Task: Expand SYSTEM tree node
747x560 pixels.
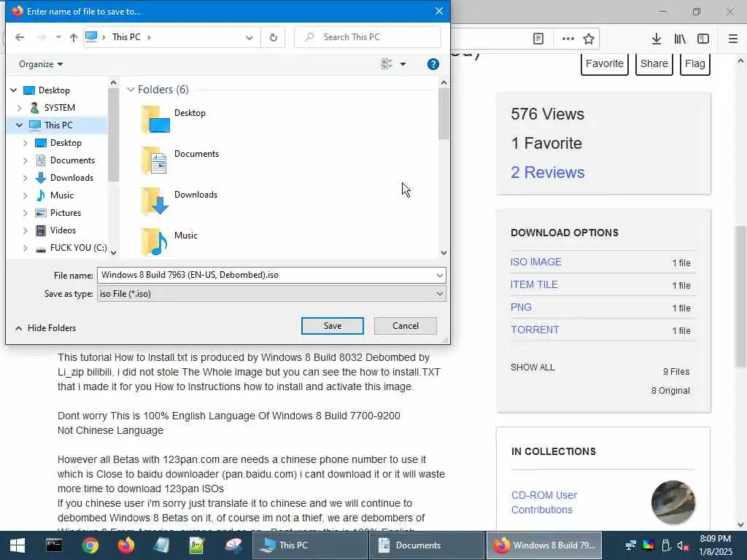Action: click(19, 108)
